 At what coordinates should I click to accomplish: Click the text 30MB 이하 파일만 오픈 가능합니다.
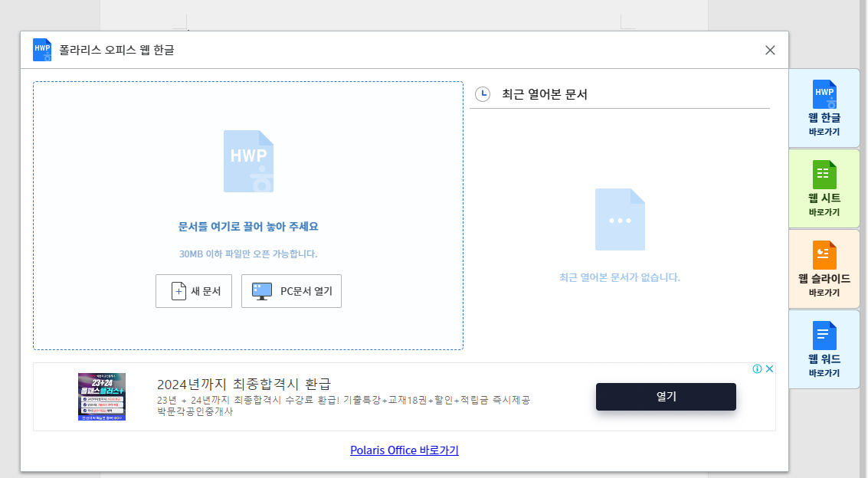[x=248, y=254]
